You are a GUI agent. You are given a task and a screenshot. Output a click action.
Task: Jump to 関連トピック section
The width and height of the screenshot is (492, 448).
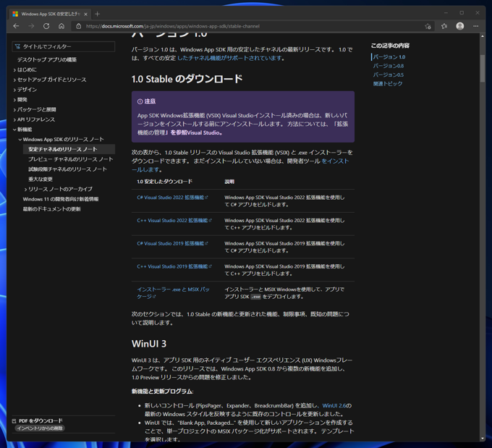[x=388, y=83]
